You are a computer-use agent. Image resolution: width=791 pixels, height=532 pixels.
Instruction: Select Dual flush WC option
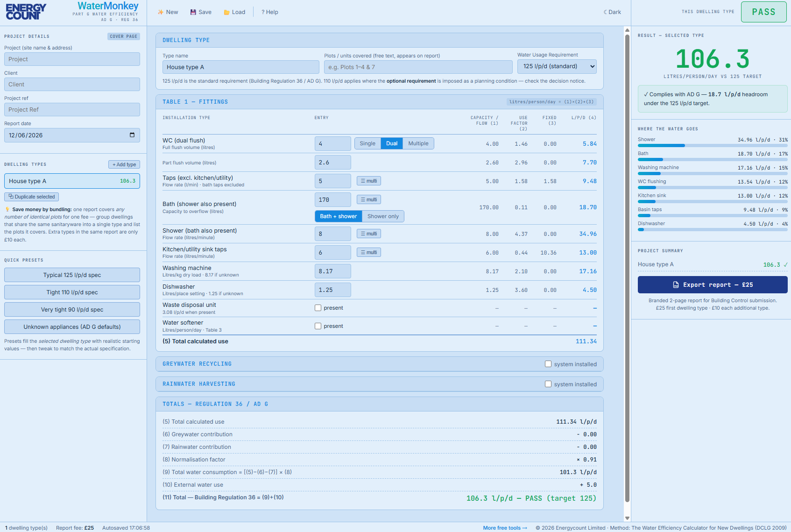(x=392, y=143)
